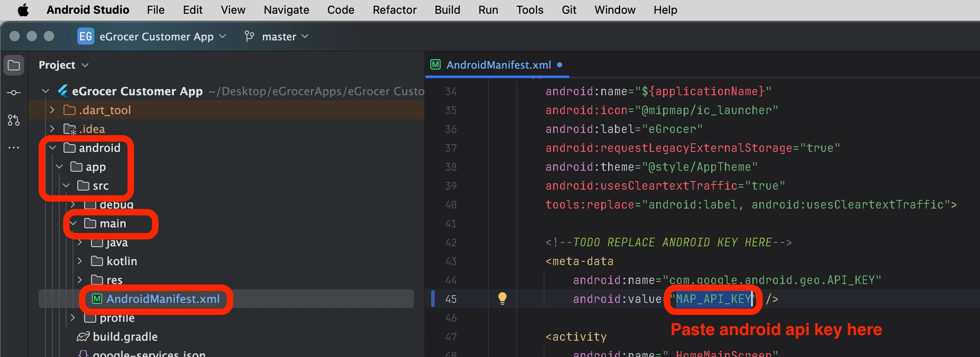Switch to the AndroidManifest.xml editor tab
Image resolution: width=980 pixels, height=357 pixels.
[498, 65]
